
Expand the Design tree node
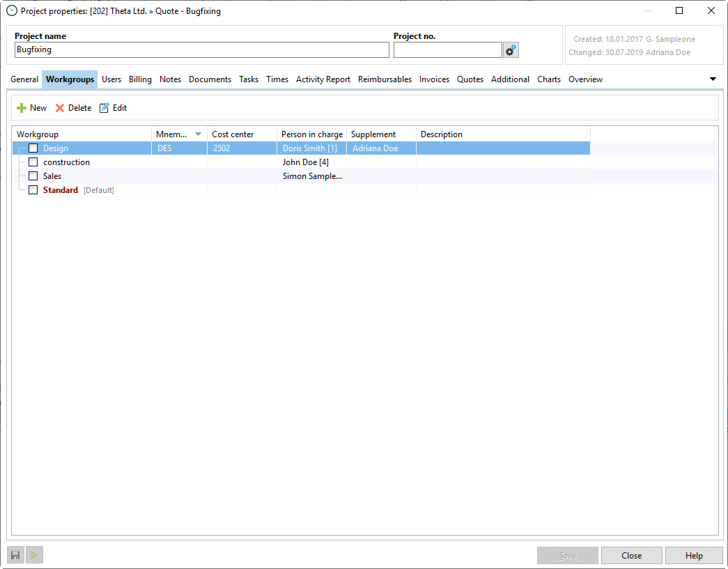(x=21, y=148)
